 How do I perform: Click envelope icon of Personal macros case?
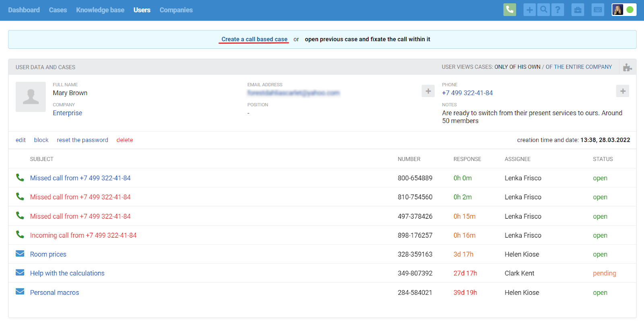click(20, 291)
